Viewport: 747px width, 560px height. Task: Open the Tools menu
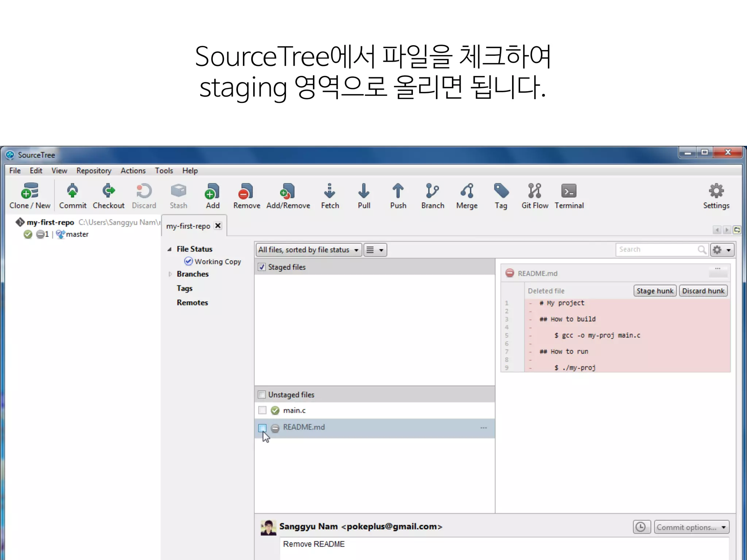click(x=164, y=171)
